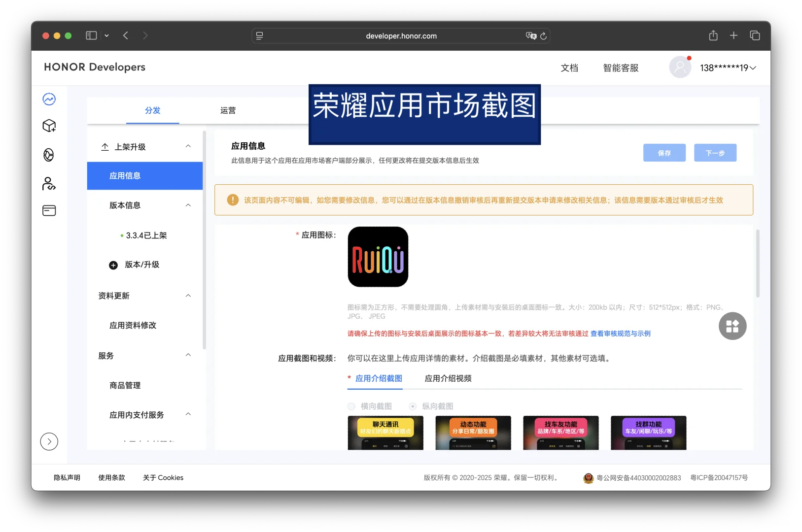Open the 隐私声明 footer link
The height and width of the screenshot is (532, 802).
(67, 478)
